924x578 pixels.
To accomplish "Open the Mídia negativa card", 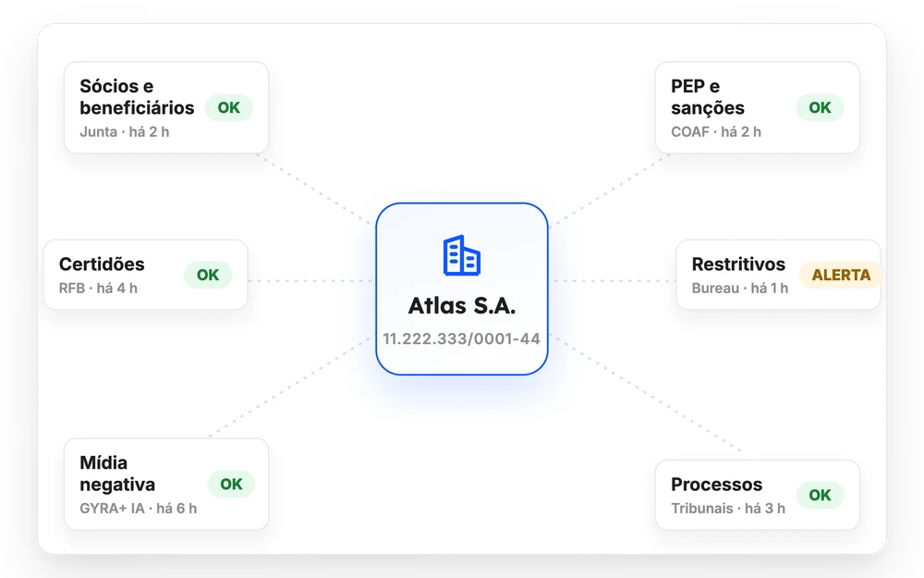I will pos(166,484).
